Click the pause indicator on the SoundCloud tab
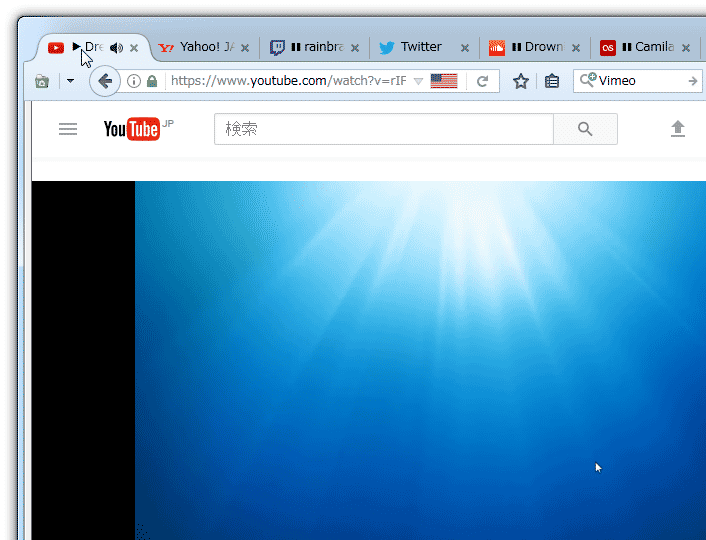The image size is (706, 540). (x=516, y=47)
